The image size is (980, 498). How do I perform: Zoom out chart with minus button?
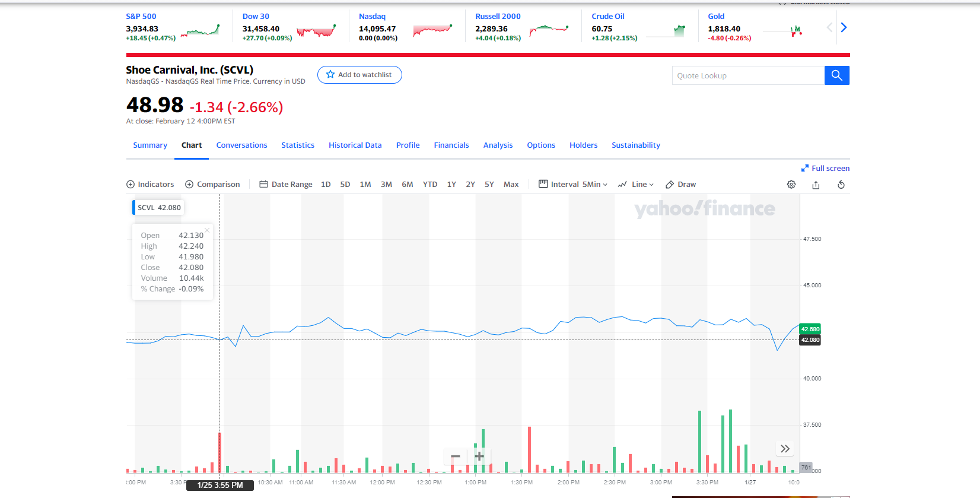click(456, 456)
